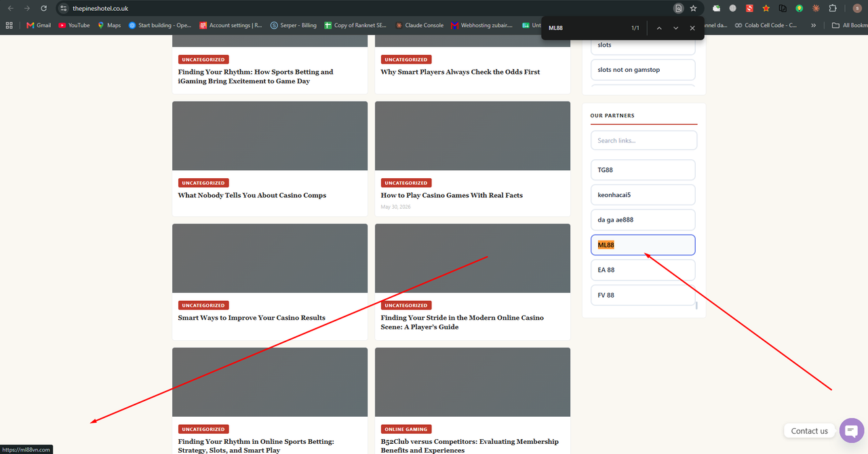Open Smart Ways to Improve Your Casino Results
Screen dimensions: 868x454
[x=252, y=318]
